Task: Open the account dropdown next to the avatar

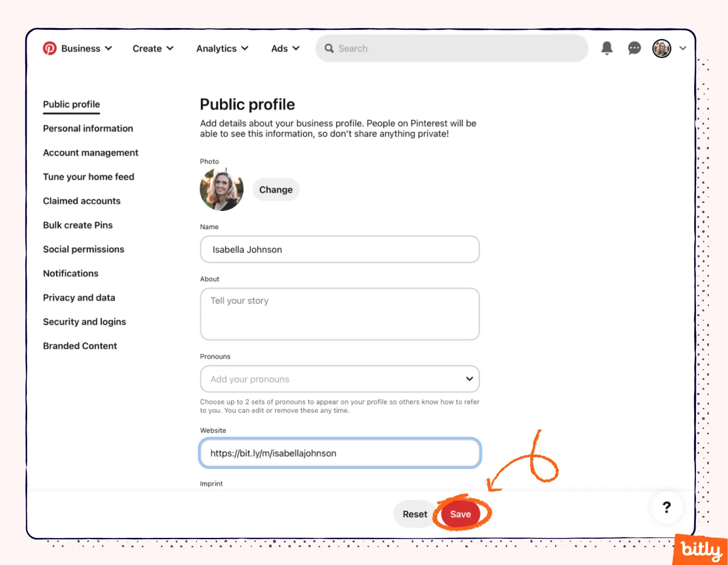Action: 682,48
